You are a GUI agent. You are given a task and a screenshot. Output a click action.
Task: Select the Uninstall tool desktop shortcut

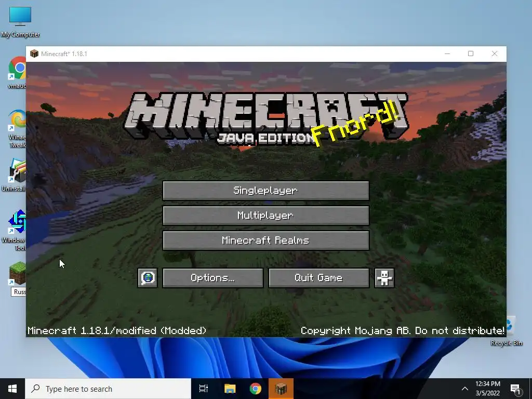[x=14, y=175]
